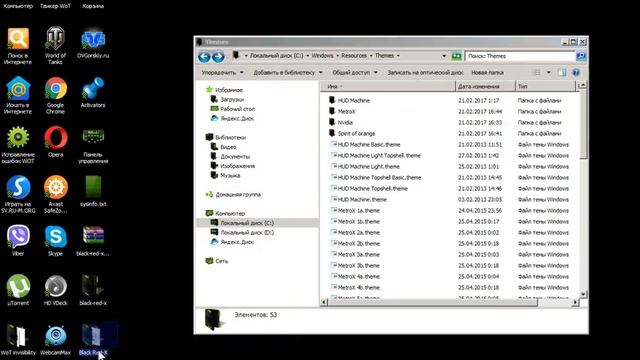Open the WOT error fix gear icon
This screenshot has width=640, height=360.
point(18,144)
